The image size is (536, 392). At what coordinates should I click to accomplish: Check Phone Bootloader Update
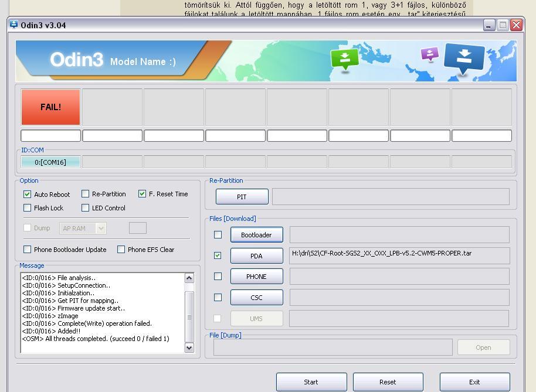28,250
